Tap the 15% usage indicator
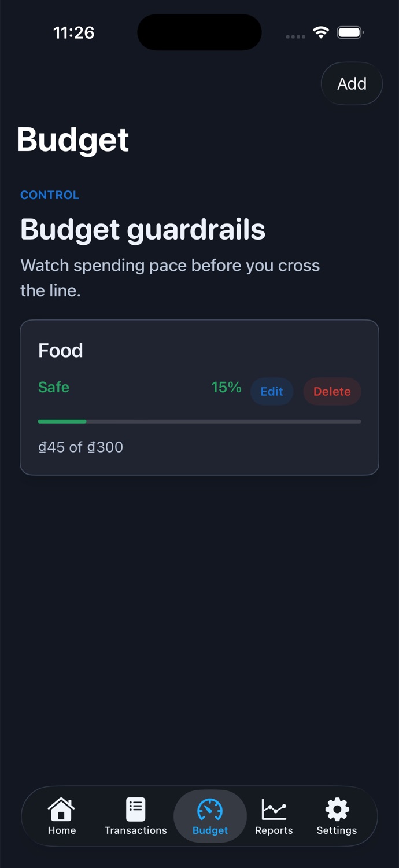The image size is (399, 868). (226, 387)
